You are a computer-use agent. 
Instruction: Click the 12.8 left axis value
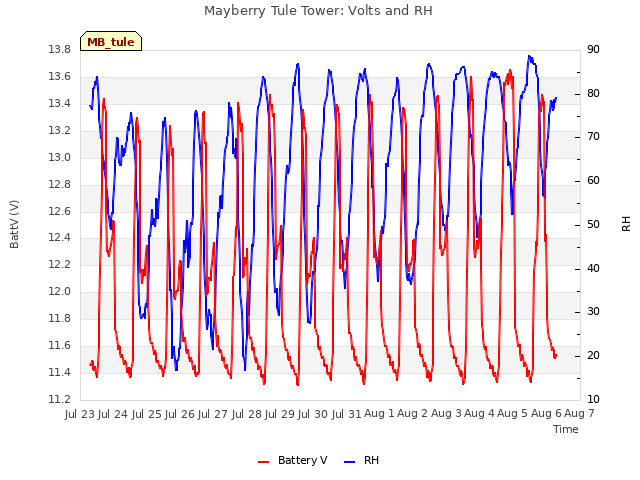coord(60,184)
